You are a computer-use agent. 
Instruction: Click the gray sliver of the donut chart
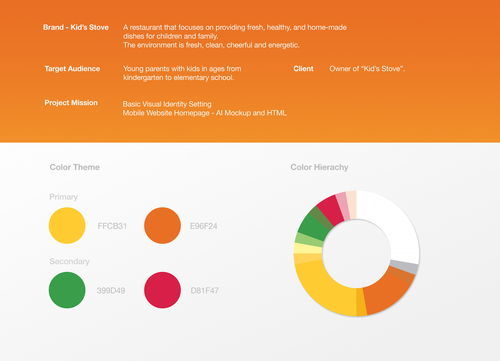405,267
